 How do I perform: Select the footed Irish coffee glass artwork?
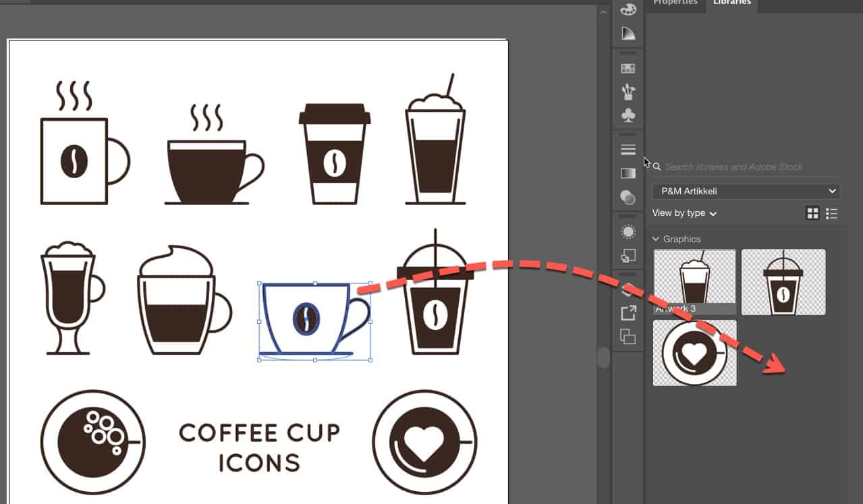[x=73, y=298]
